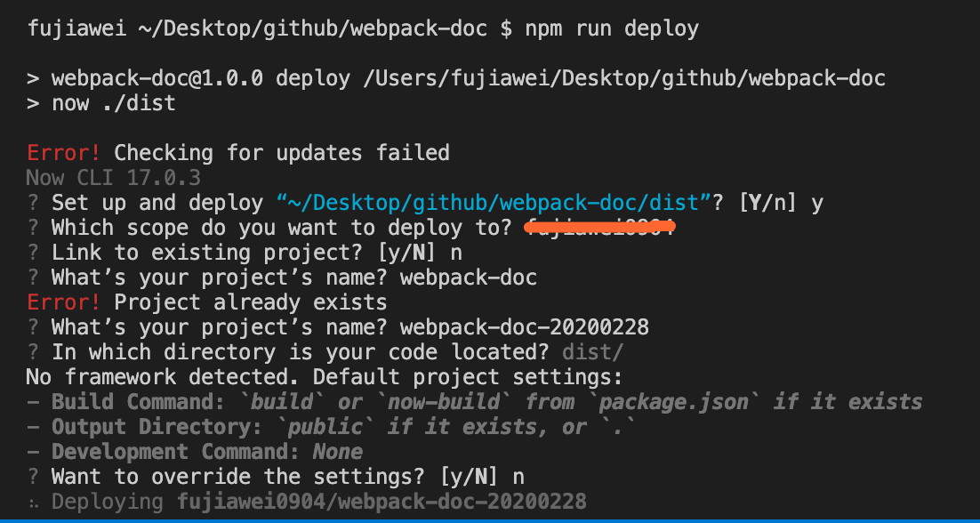The height and width of the screenshot is (523, 980).
Task: Click the Output Directory settings line
Action: (330, 427)
